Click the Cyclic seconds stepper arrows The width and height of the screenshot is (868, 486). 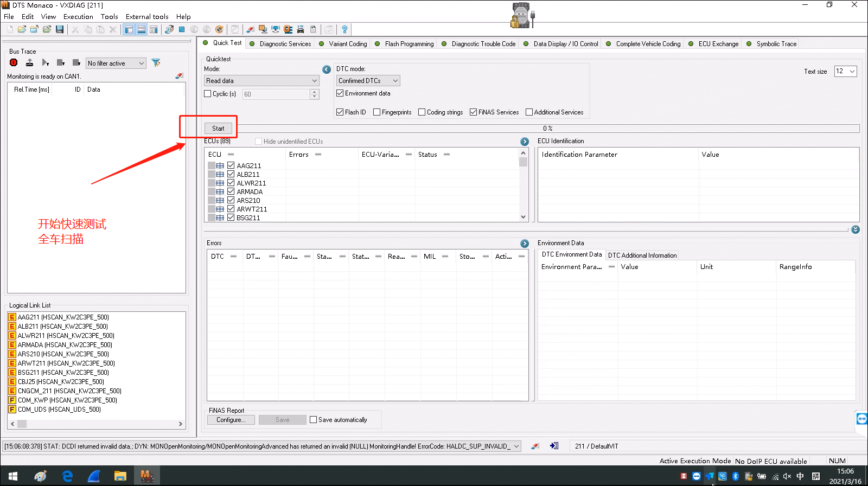click(x=314, y=94)
